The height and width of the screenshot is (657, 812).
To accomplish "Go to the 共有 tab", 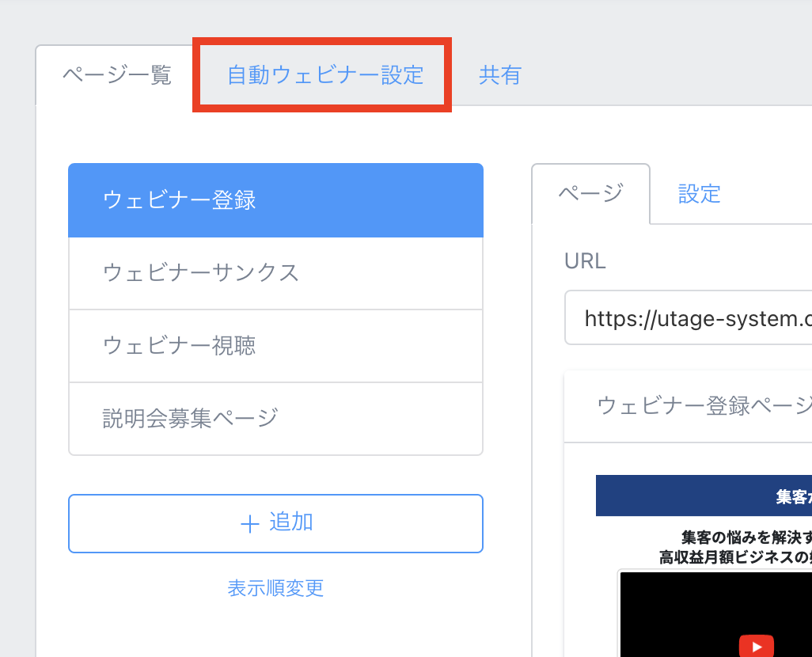I will [x=499, y=75].
